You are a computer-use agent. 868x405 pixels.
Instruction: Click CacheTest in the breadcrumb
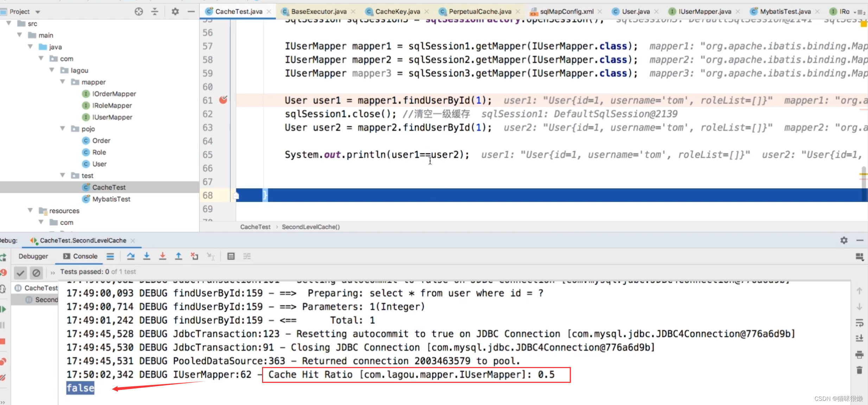(x=255, y=227)
